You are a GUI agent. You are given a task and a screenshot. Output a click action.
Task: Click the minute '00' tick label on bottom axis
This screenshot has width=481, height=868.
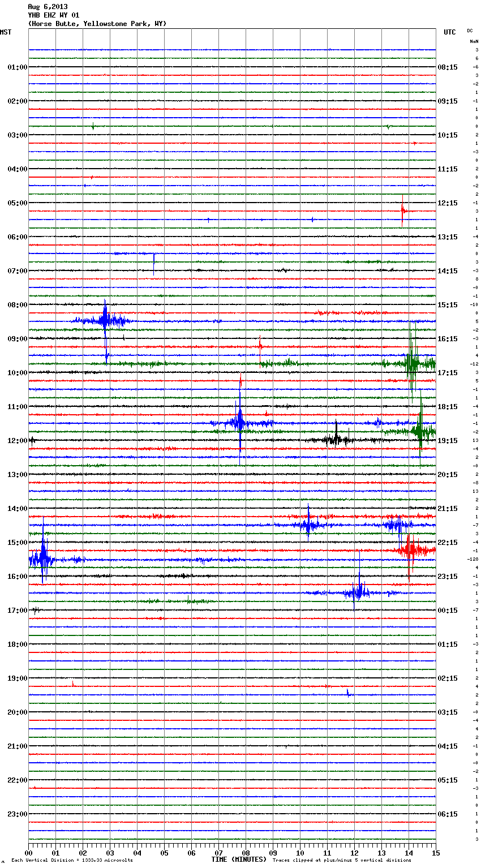tap(28, 853)
